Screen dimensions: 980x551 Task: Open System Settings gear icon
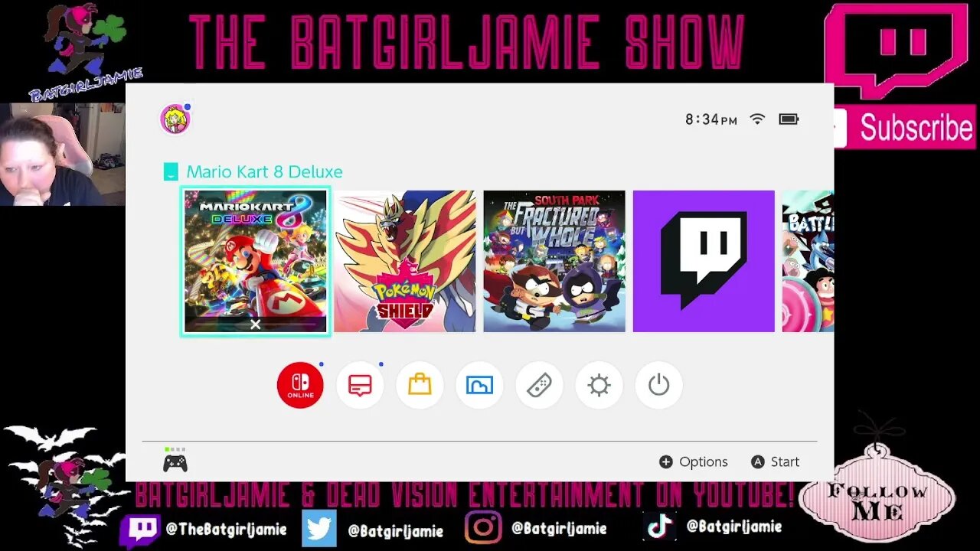click(x=599, y=385)
